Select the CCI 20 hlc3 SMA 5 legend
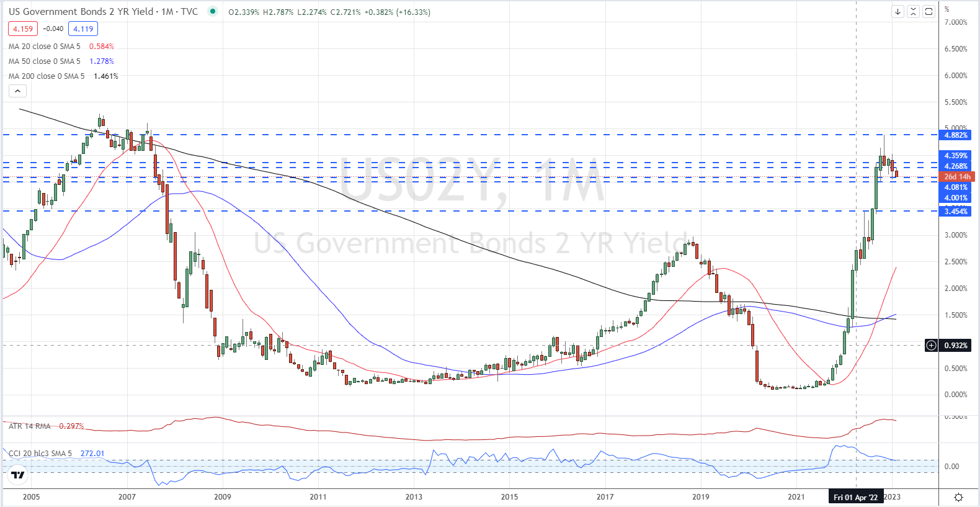This screenshot has width=980, height=507. [x=40, y=453]
